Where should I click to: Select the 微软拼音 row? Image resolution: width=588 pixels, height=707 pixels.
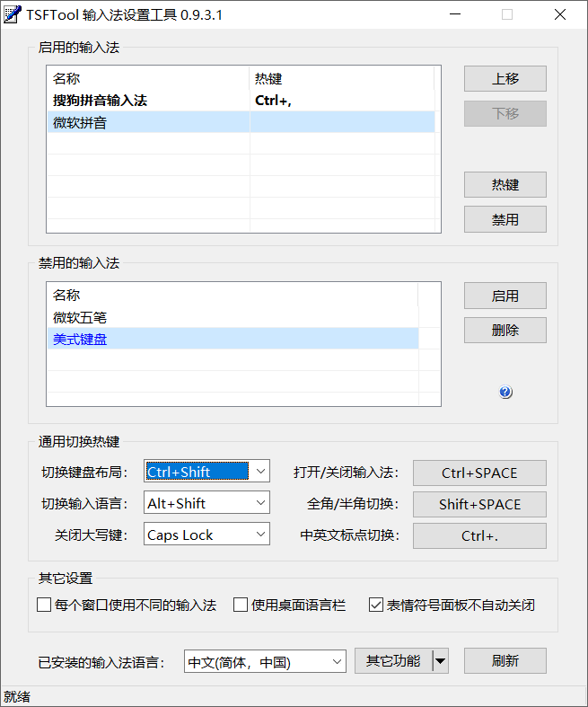pyautogui.click(x=241, y=122)
